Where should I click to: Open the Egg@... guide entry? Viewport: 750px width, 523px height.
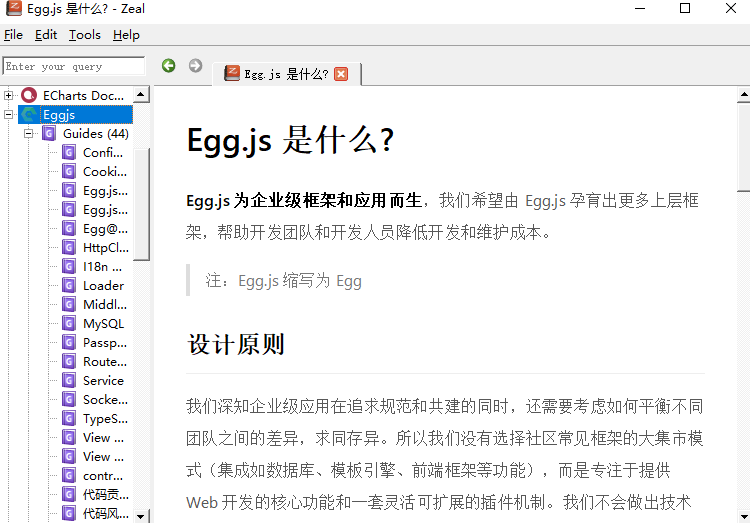106,229
